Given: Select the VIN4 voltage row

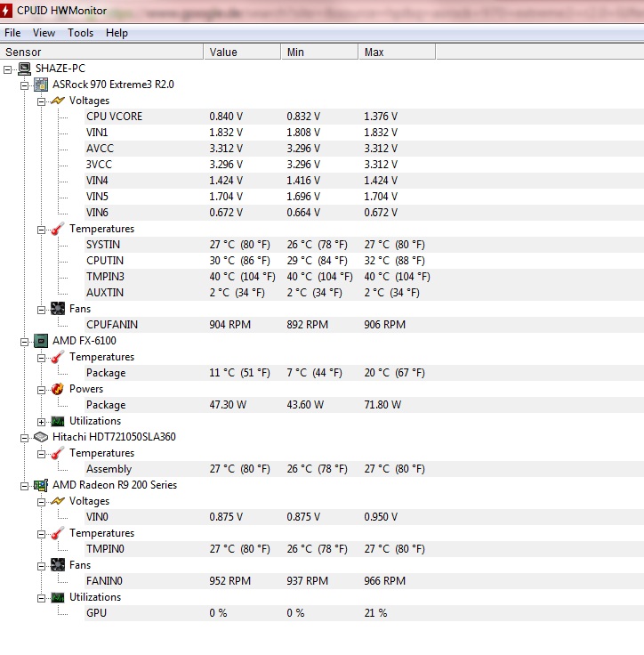Looking at the screenshot, I should 364,181.
